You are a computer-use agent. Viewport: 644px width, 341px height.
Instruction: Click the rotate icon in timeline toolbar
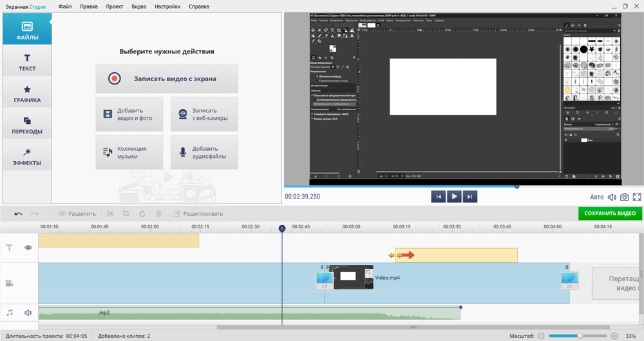142,214
